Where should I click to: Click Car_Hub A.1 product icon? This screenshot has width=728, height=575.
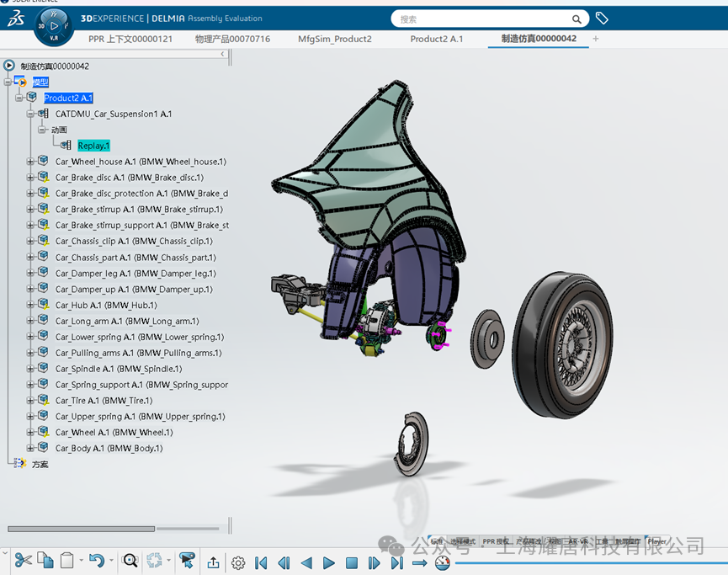coord(44,304)
